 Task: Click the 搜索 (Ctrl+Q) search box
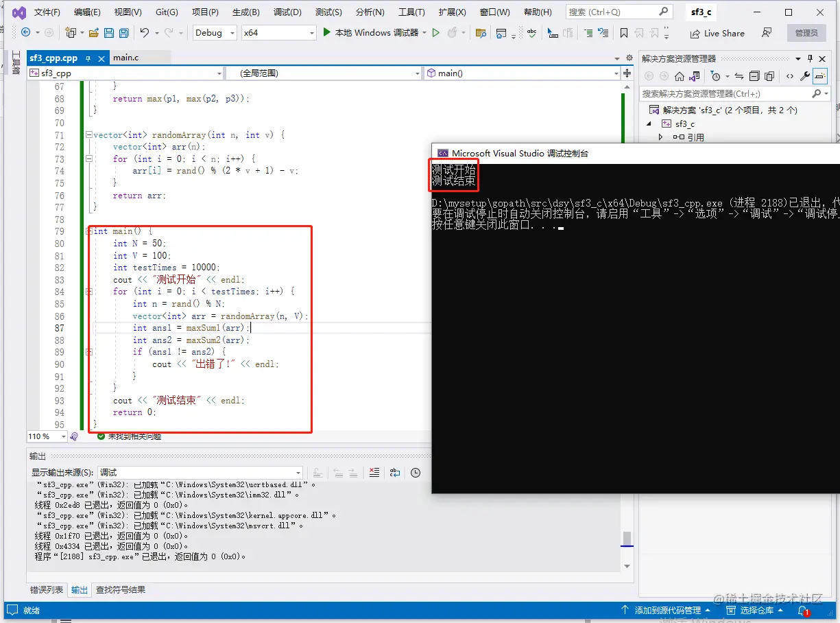point(619,12)
